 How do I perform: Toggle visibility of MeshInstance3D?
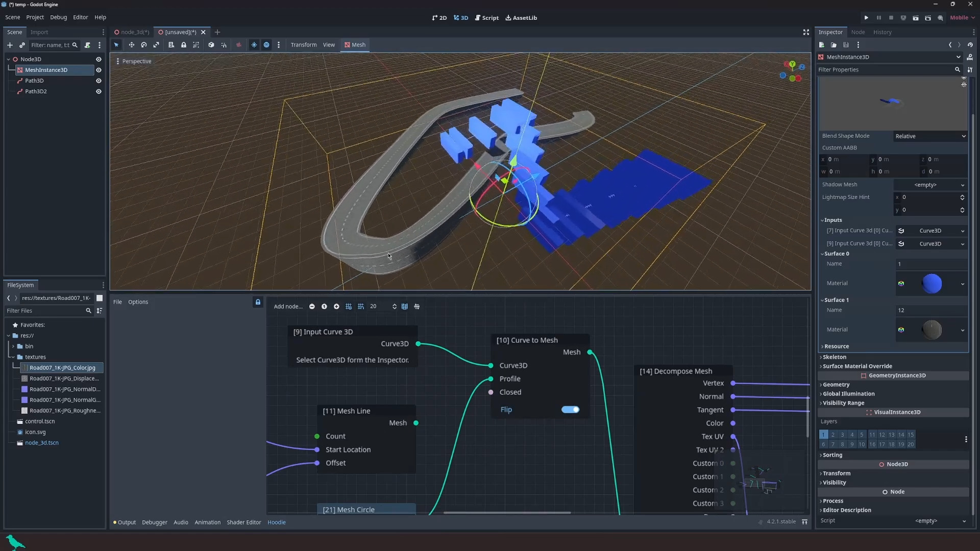[x=99, y=70]
